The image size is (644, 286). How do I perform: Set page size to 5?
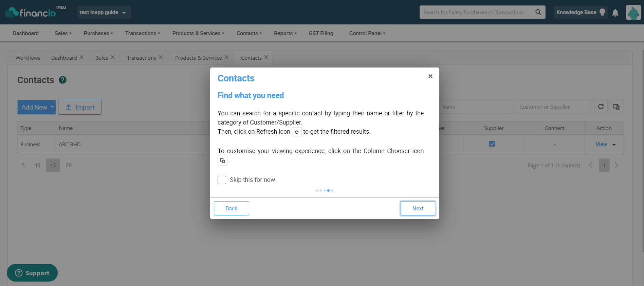click(x=23, y=165)
